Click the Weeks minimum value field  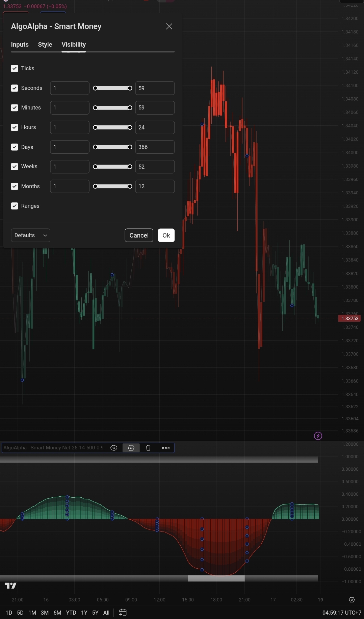pyautogui.click(x=70, y=167)
